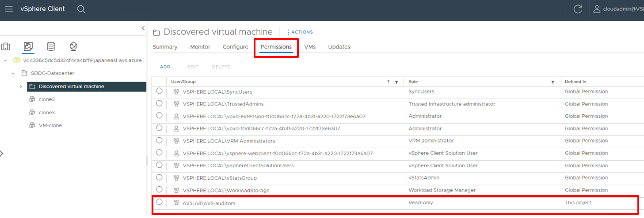The height and width of the screenshot is (218, 644).
Task: Click the Trusted Infrastructure administrator role cell
Action: [452, 104]
